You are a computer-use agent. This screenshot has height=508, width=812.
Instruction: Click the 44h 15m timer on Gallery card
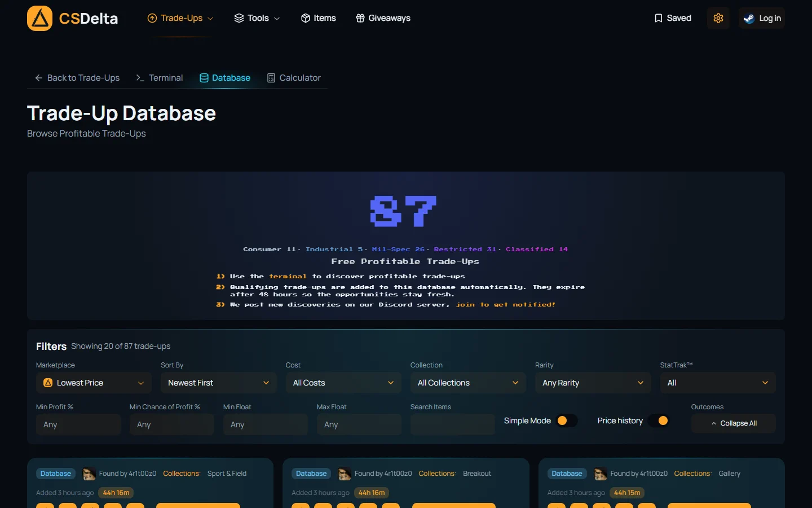pyautogui.click(x=627, y=493)
